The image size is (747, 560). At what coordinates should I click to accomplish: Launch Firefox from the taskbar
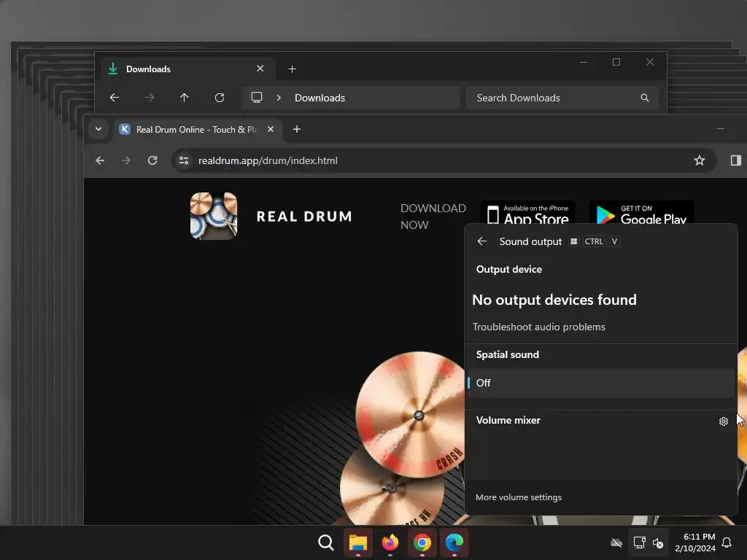tap(390, 542)
